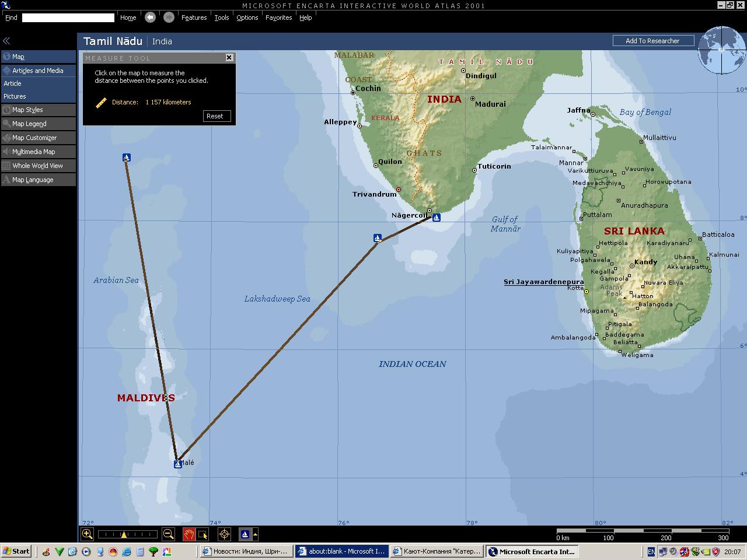Click the crosshair center map icon

click(224, 534)
